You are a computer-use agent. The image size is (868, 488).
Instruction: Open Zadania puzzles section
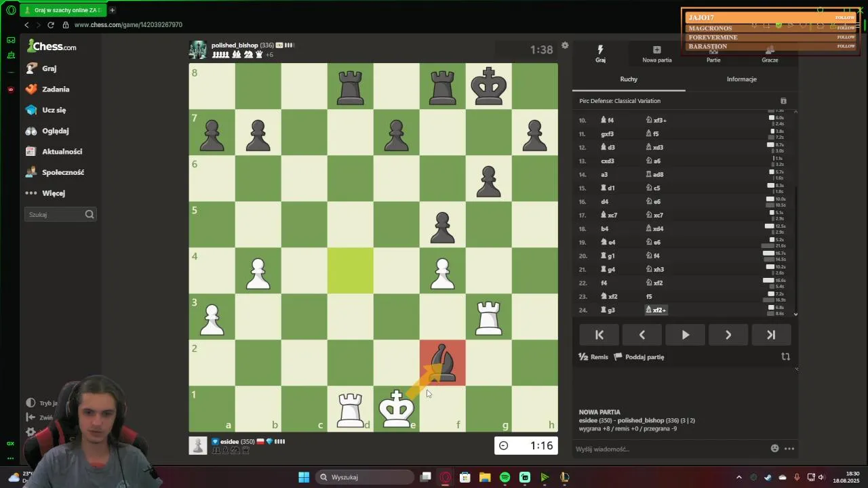(x=47, y=89)
